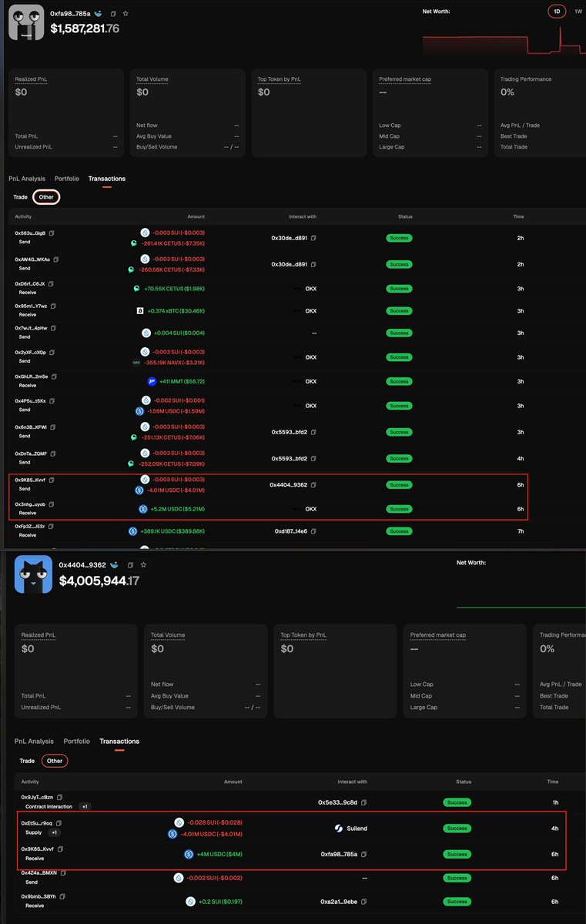Screen dimensions: 586x924
Task: Copy transaction hash 0x4P5u…t5Kx
Action: point(52,400)
